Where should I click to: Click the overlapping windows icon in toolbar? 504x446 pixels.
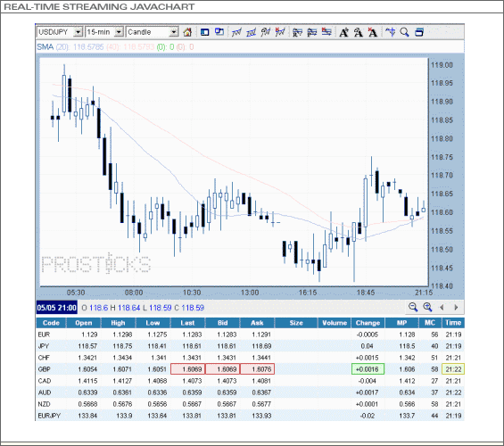click(x=219, y=32)
